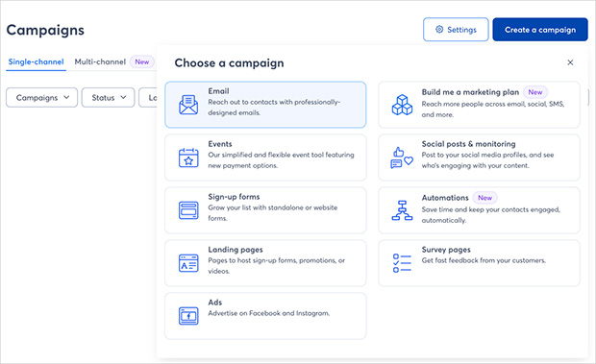This screenshot has width=596, height=364.
Task: Click the marketing plan cubes icon
Action: pyautogui.click(x=402, y=105)
